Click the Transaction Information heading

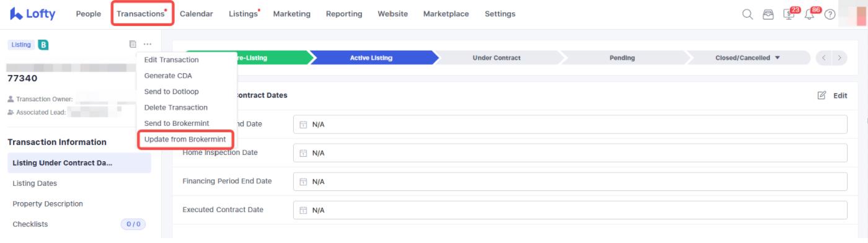point(57,142)
